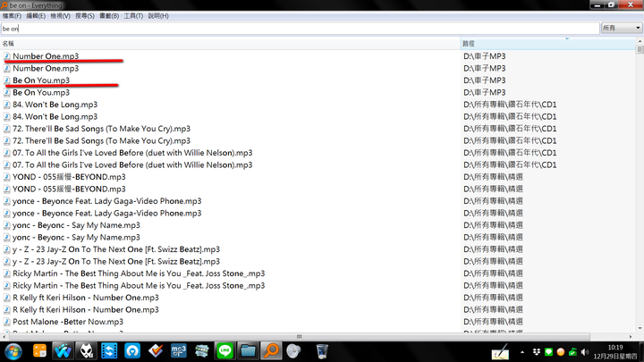
Task: Focus the search box containing "be on"
Action: (x=300, y=29)
